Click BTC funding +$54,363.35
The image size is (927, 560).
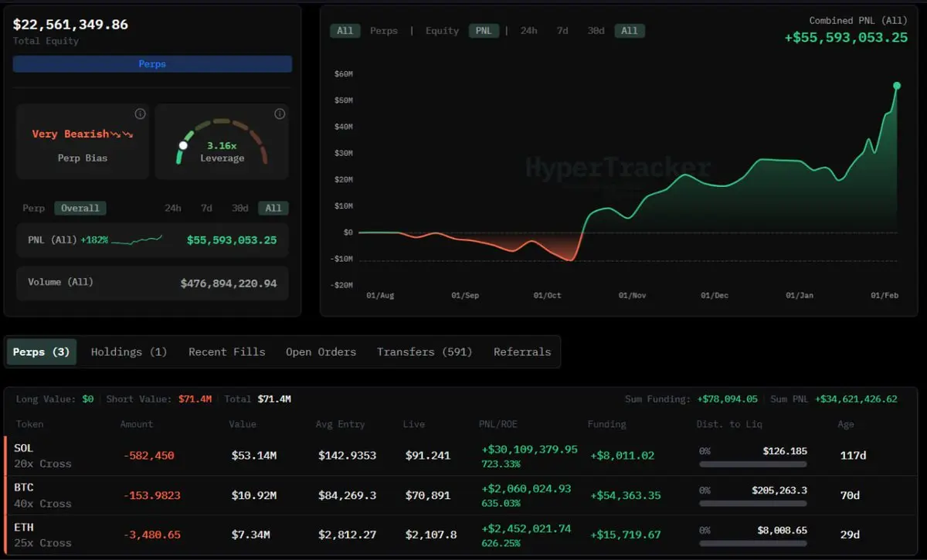[x=625, y=495]
